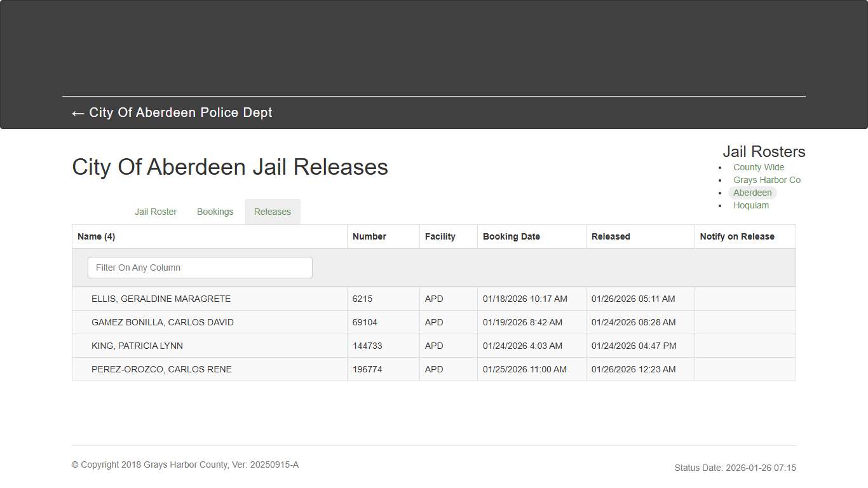Click the Notify on Release header
Screen dimensions: 868x488
coord(737,236)
